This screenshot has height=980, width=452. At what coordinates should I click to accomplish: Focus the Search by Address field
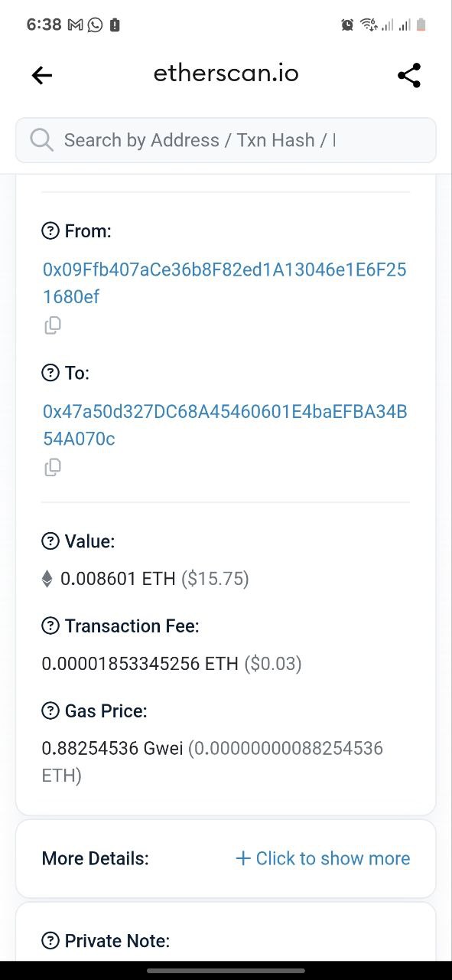(226, 140)
